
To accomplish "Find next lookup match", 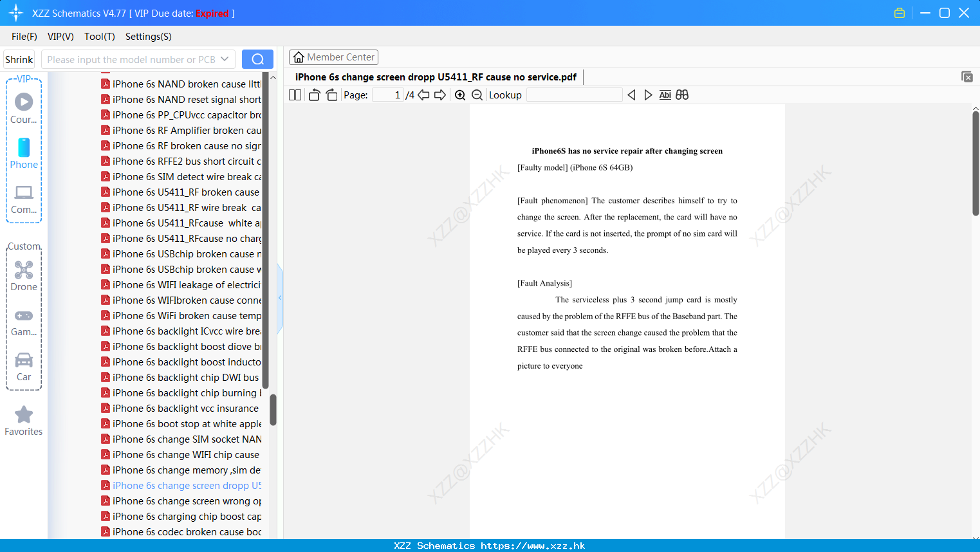I will (x=648, y=95).
